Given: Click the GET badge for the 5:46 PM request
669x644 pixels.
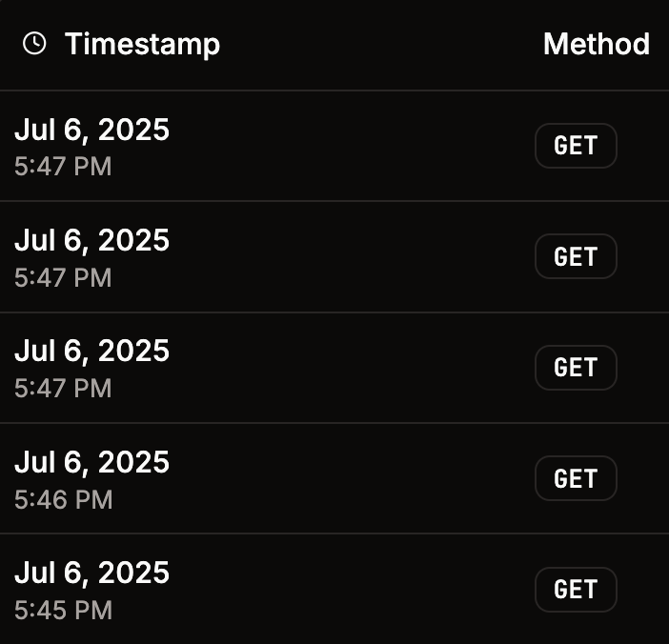Looking at the screenshot, I should coord(576,478).
